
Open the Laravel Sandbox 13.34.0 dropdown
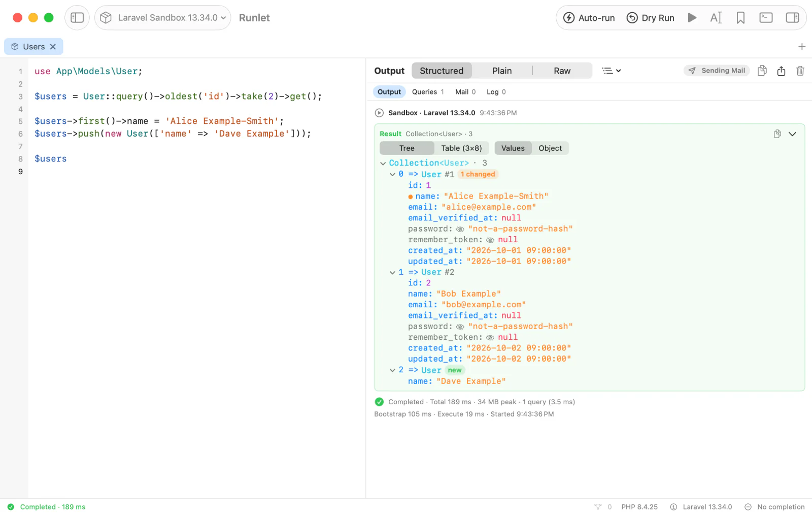point(163,18)
